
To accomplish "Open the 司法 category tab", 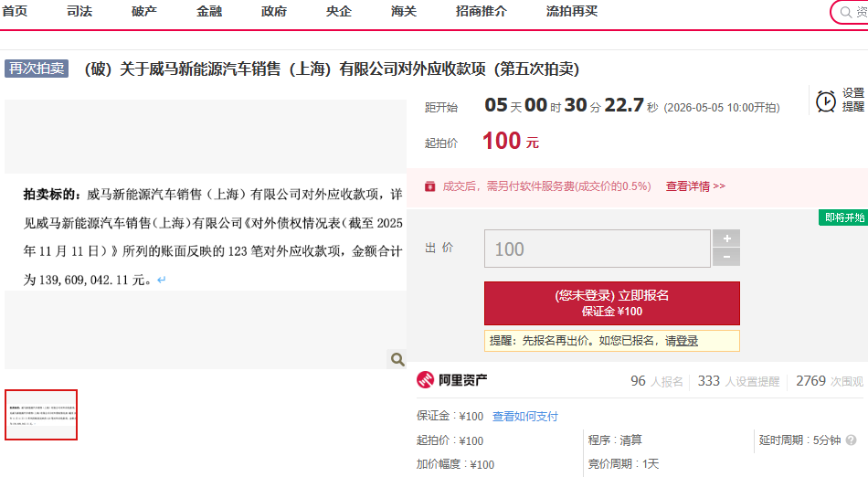I will 79,12.
